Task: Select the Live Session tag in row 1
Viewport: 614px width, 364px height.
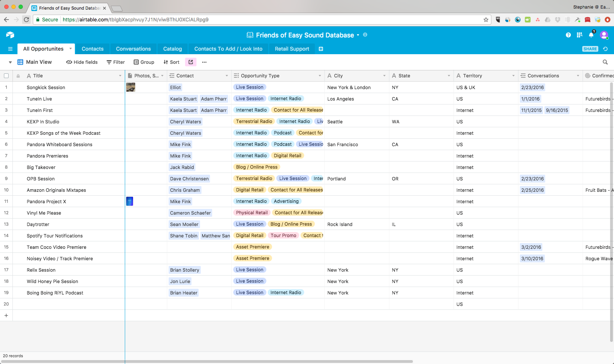Action: coord(250,87)
